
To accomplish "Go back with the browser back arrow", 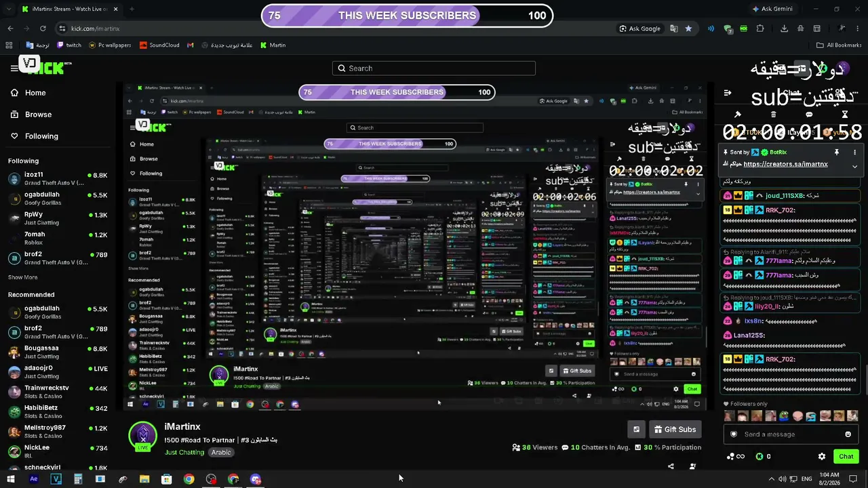I will tap(10, 28).
